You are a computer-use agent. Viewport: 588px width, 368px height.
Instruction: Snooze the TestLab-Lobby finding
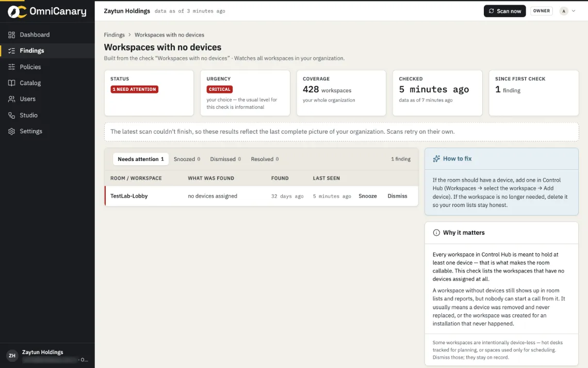pos(367,196)
